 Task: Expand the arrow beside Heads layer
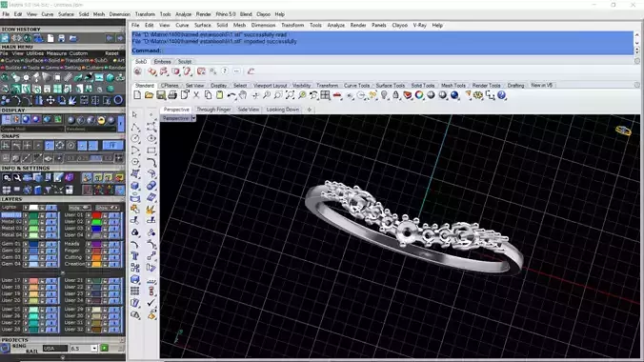[x=89, y=244]
